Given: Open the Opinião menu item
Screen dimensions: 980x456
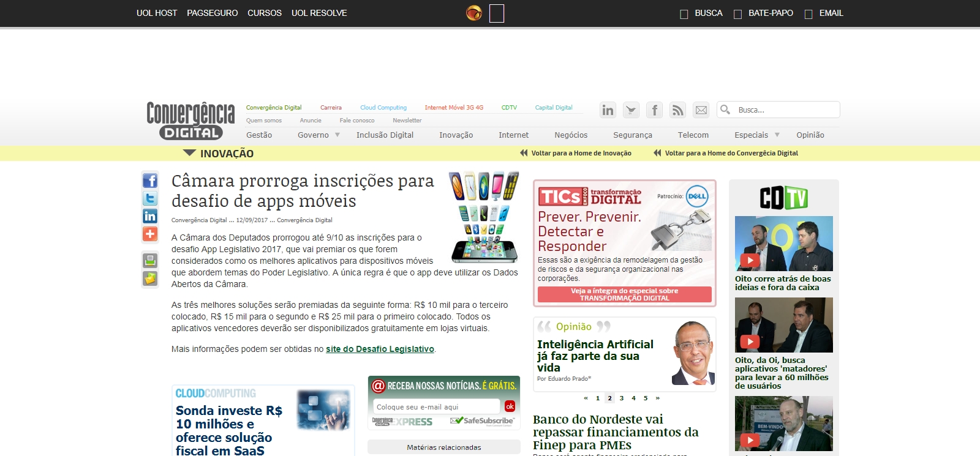Looking at the screenshot, I should click(x=810, y=135).
